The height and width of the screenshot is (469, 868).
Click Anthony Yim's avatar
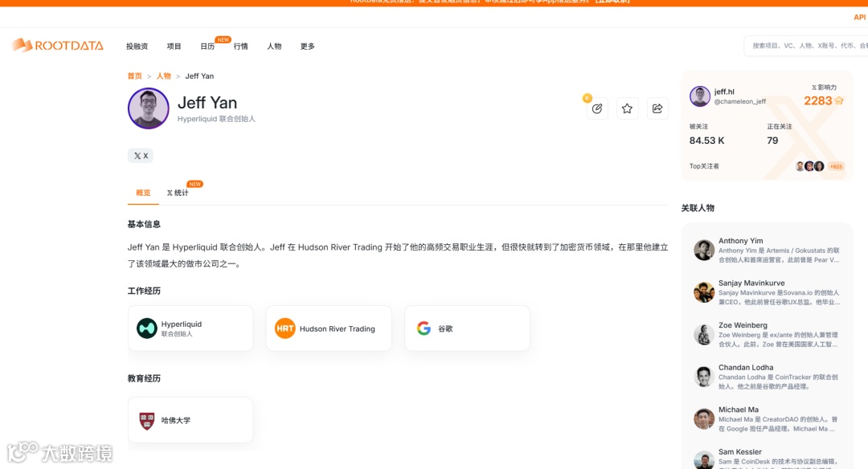point(703,250)
